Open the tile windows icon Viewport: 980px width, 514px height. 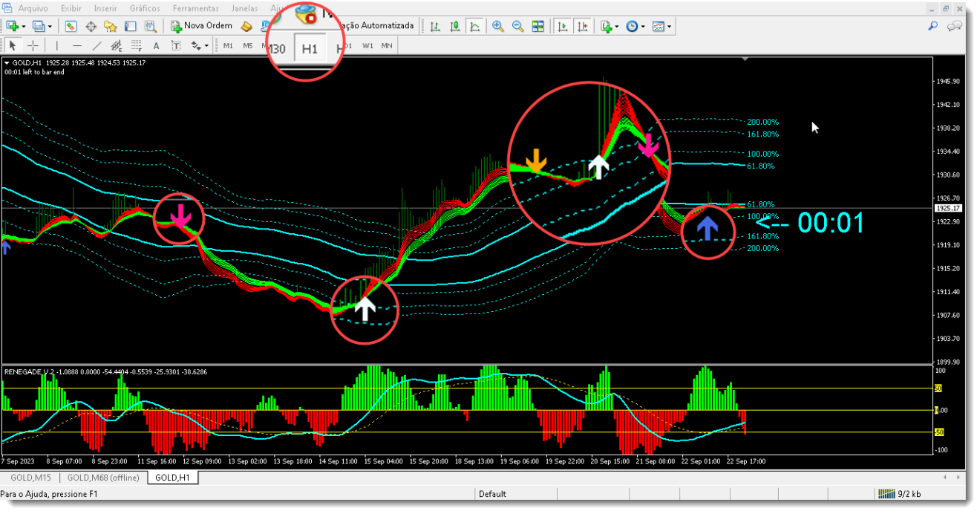point(538,26)
